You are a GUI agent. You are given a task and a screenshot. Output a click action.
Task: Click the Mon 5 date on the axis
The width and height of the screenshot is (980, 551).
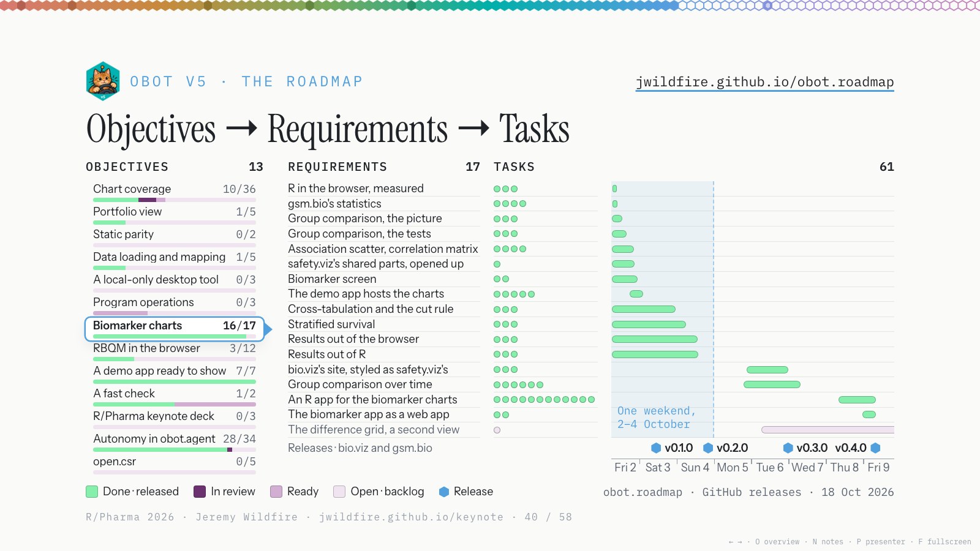click(733, 467)
